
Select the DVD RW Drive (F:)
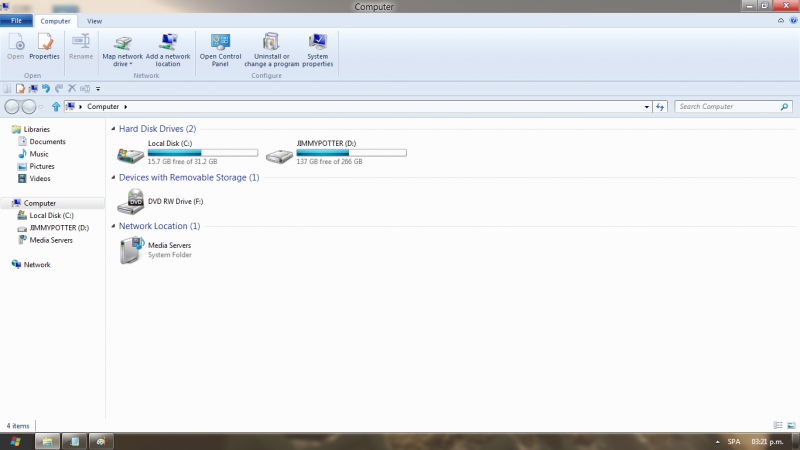point(130,203)
